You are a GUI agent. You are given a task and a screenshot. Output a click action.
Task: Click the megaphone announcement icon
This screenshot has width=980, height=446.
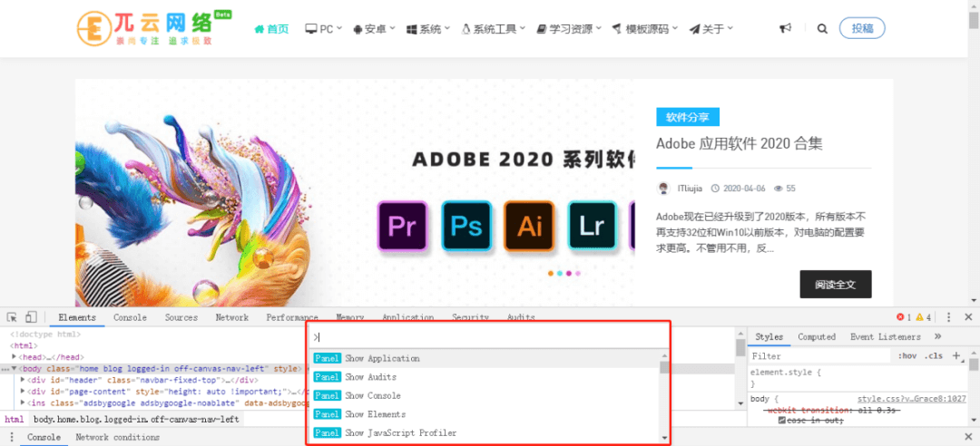click(786, 28)
